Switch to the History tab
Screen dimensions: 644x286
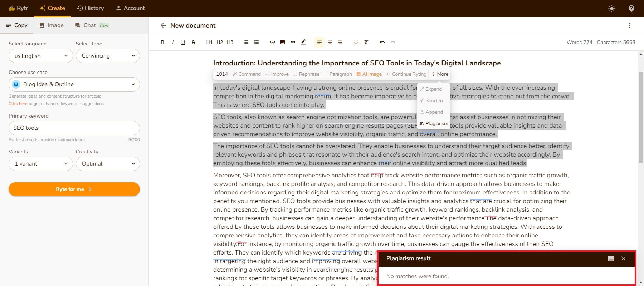tap(91, 8)
